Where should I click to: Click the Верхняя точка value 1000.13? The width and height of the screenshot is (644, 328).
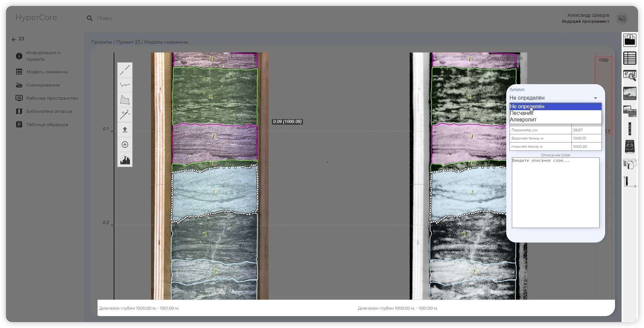click(586, 138)
